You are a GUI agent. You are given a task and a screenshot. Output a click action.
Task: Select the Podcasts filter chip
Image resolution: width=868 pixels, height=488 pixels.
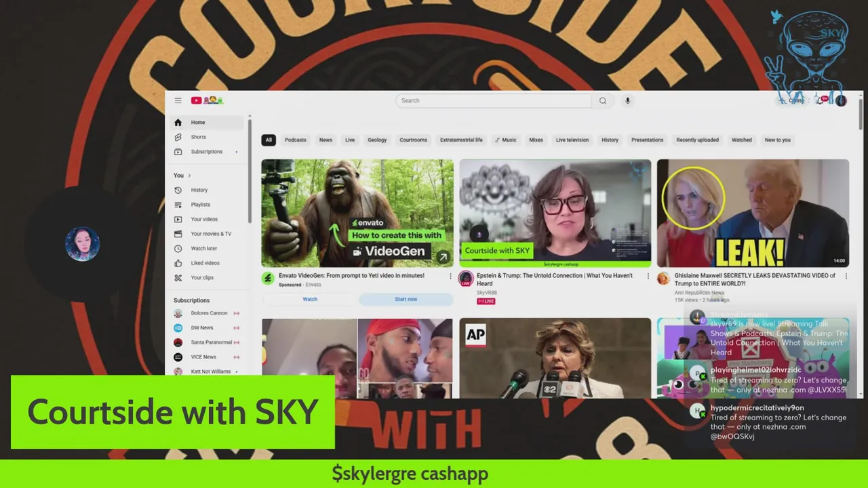(295, 140)
